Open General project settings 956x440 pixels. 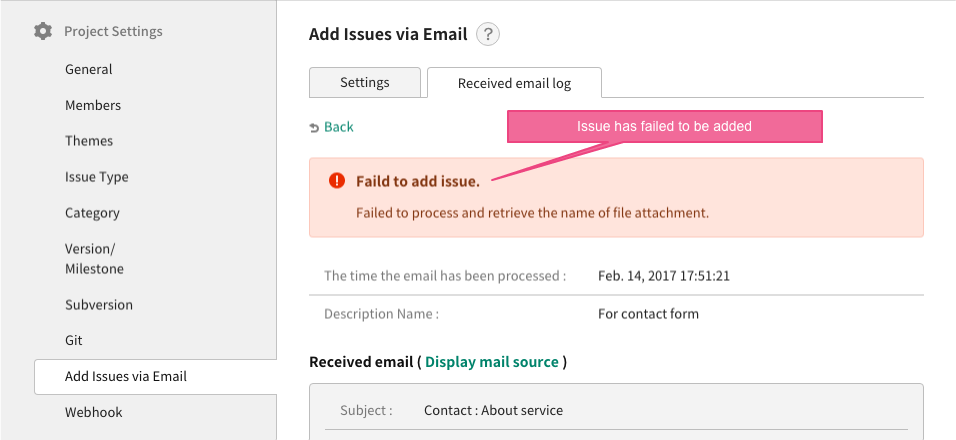(x=88, y=69)
